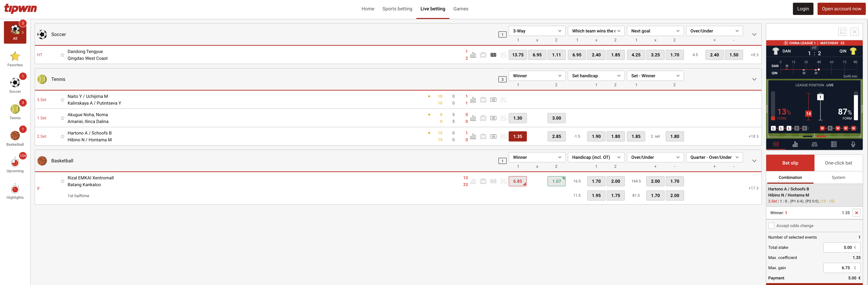This screenshot has height=285, width=868.
Task: Open the Set handicap dropdown in Tennis section
Action: (x=596, y=75)
